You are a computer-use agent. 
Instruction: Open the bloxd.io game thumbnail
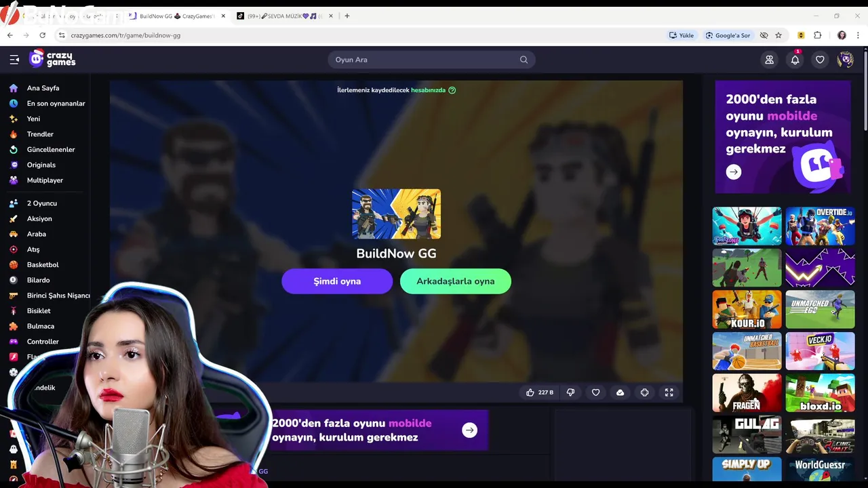coord(820,393)
